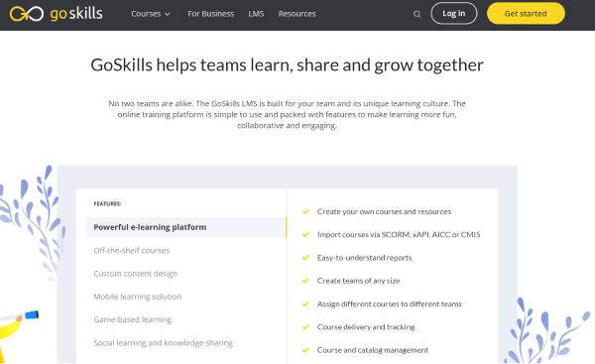The image size is (595, 364).
Task: Go to the LMS menu item
Action: [256, 14]
